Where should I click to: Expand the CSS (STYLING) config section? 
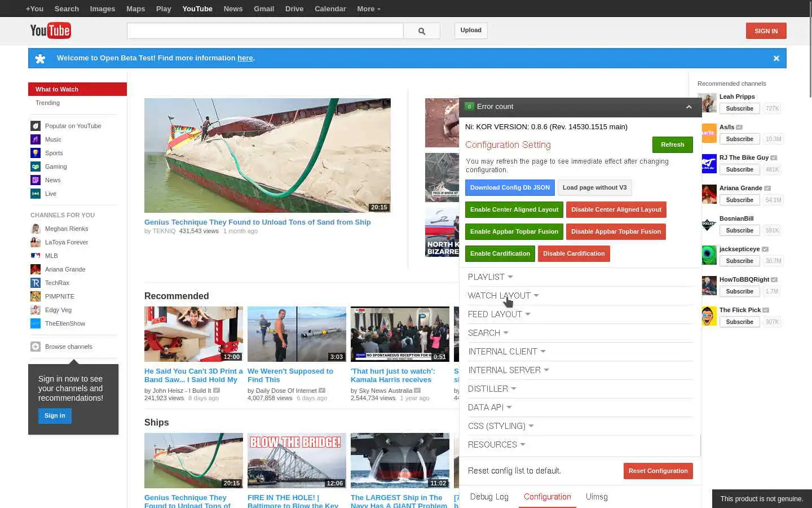point(501,426)
